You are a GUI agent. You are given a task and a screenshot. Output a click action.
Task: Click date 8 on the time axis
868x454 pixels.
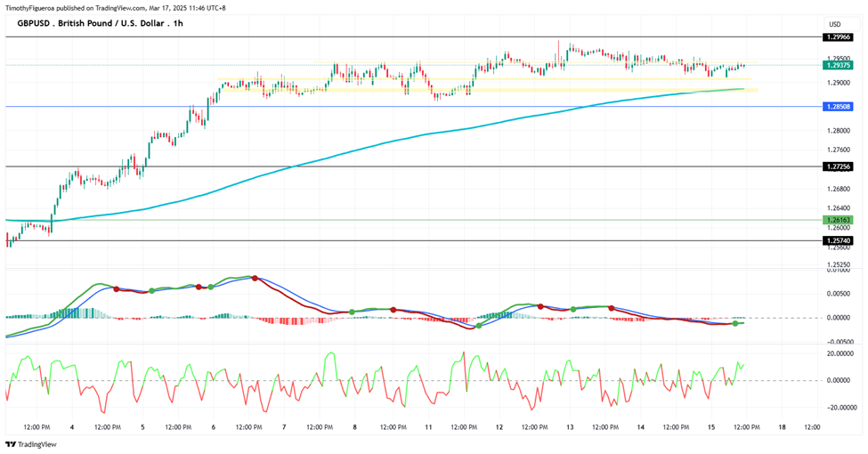(355, 427)
